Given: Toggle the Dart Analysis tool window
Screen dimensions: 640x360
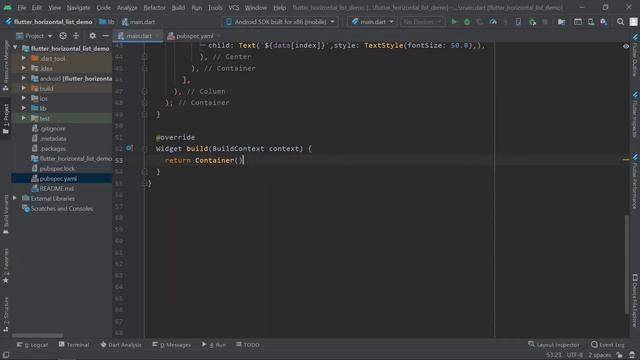Looking at the screenshot, I should pos(121,345).
